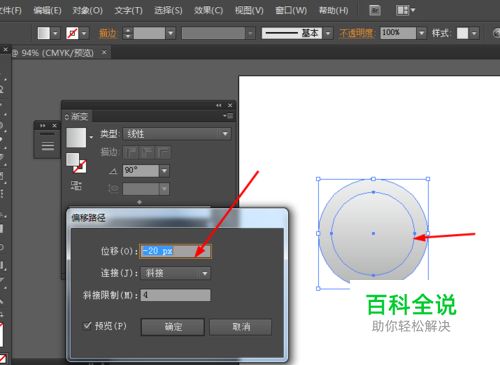
Task: Open gradient preset dropdown beside thumbnail
Action: (x=91, y=137)
